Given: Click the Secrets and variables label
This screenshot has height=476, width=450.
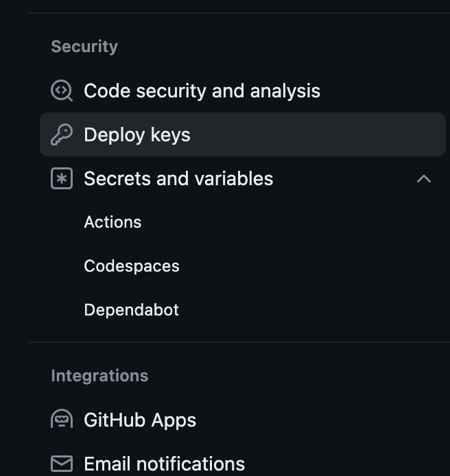Looking at the screenshot, I should coord(178,179).
